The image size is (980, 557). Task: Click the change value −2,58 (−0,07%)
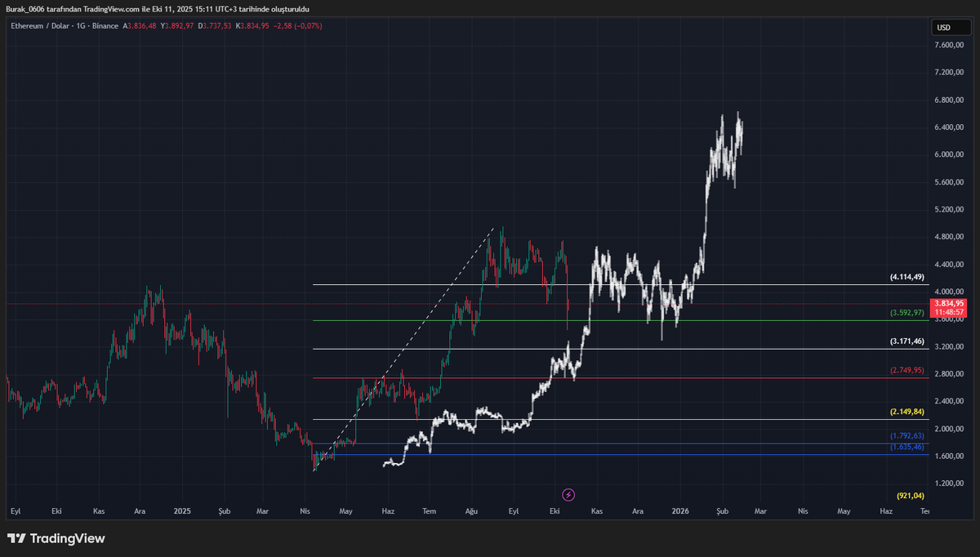point(298,26)
